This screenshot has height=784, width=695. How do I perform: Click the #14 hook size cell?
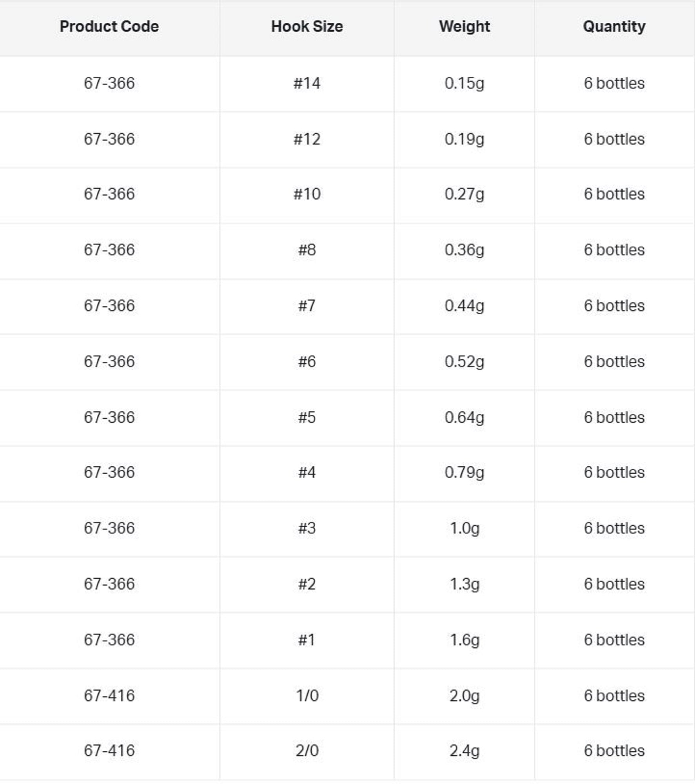coord(307,83)
